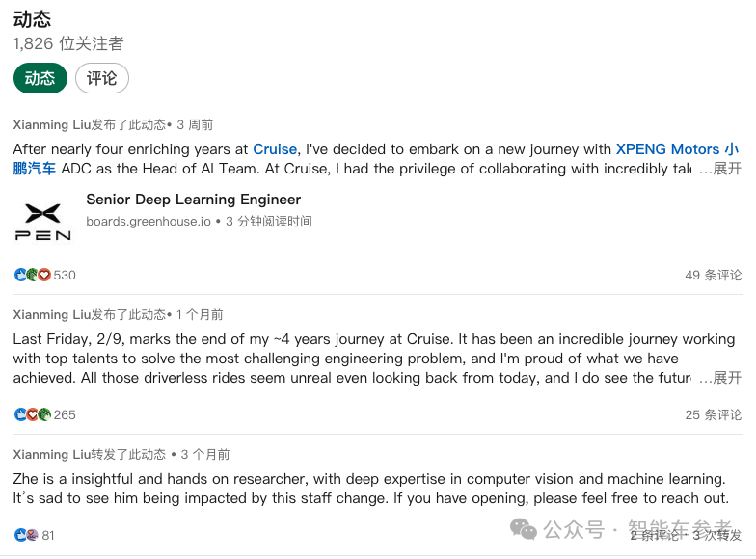Click reaction icons on 265 post
This screenshot has height=559, width=756.
pos(32,414)
